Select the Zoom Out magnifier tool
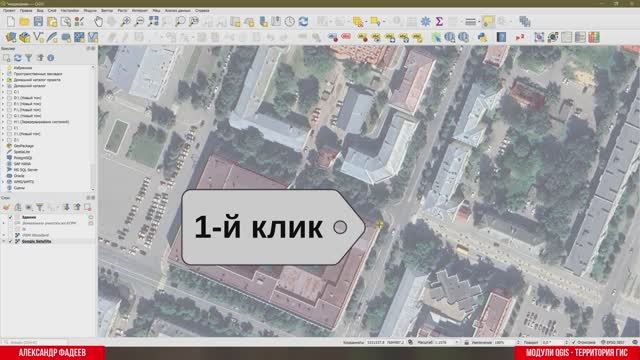Screen dimensions: 640x360 [x=139, y=22]
